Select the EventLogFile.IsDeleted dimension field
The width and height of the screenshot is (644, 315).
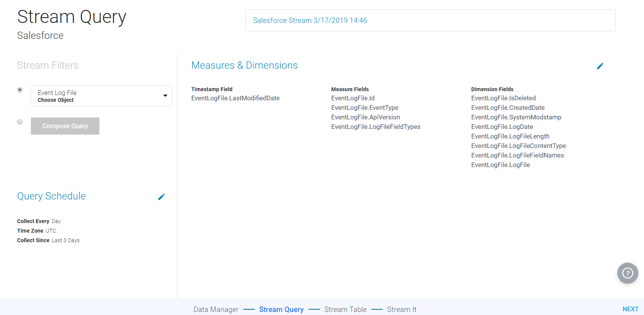pyautogui.click(x=503, y=98)
